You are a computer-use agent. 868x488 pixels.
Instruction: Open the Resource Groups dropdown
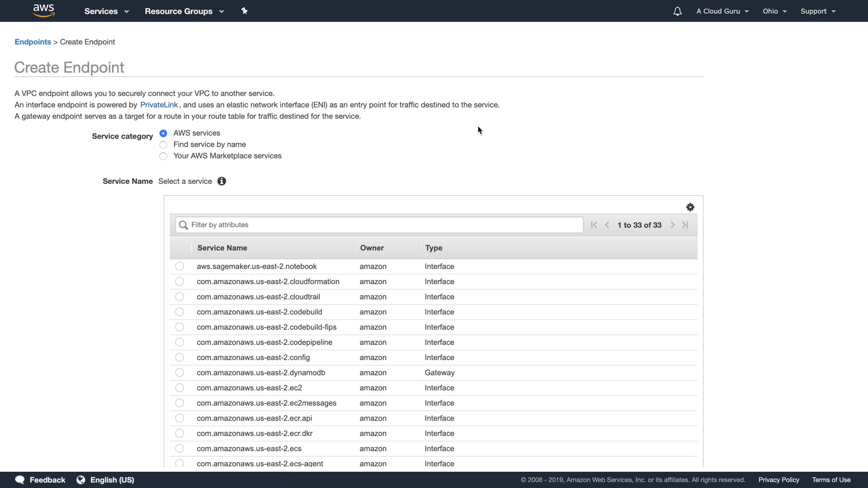point(184,11)
